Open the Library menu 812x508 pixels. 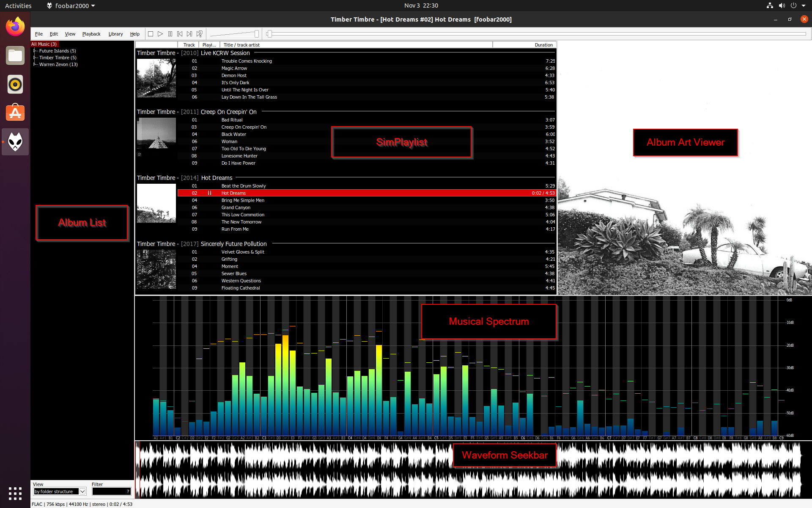(115, 34)
